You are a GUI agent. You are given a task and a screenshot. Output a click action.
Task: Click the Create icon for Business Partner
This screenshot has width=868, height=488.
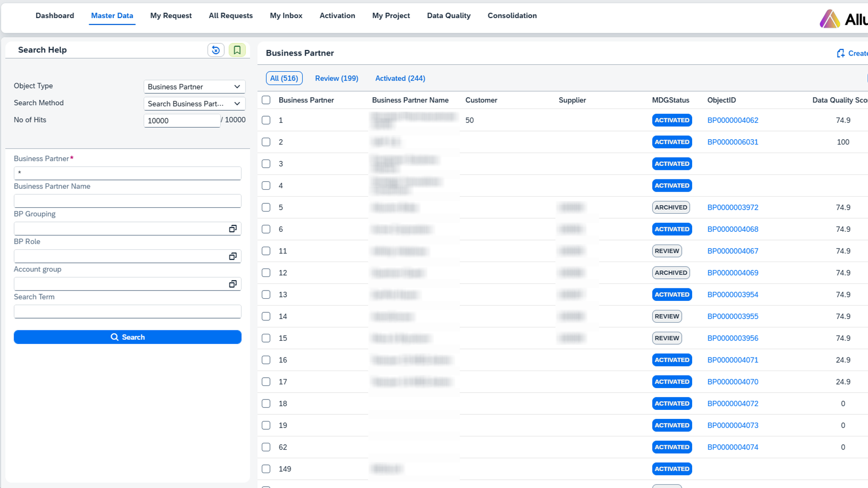(x=840, y=53)
